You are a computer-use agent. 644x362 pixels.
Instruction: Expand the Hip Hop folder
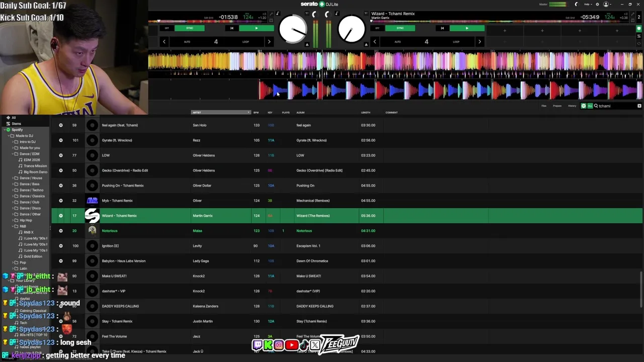13,220
